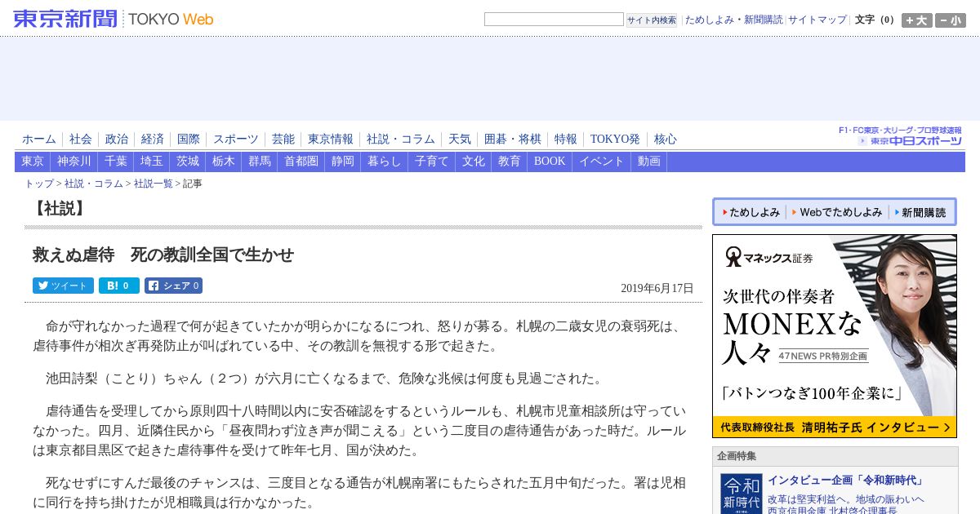Click the 令和新時代 thumbnail image
Viewport: 980px width, 514px height.
[742, 494]
